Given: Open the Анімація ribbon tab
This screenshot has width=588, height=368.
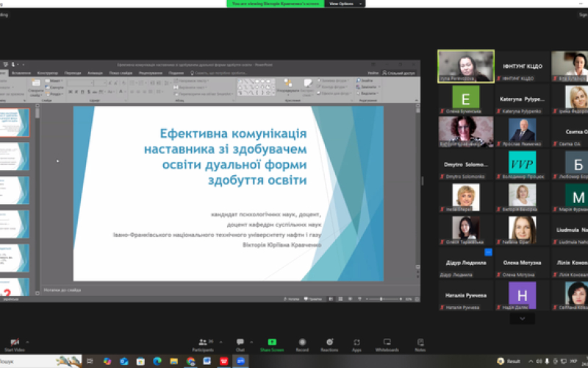Looking at the screenshot, I should tap(95, 73).
